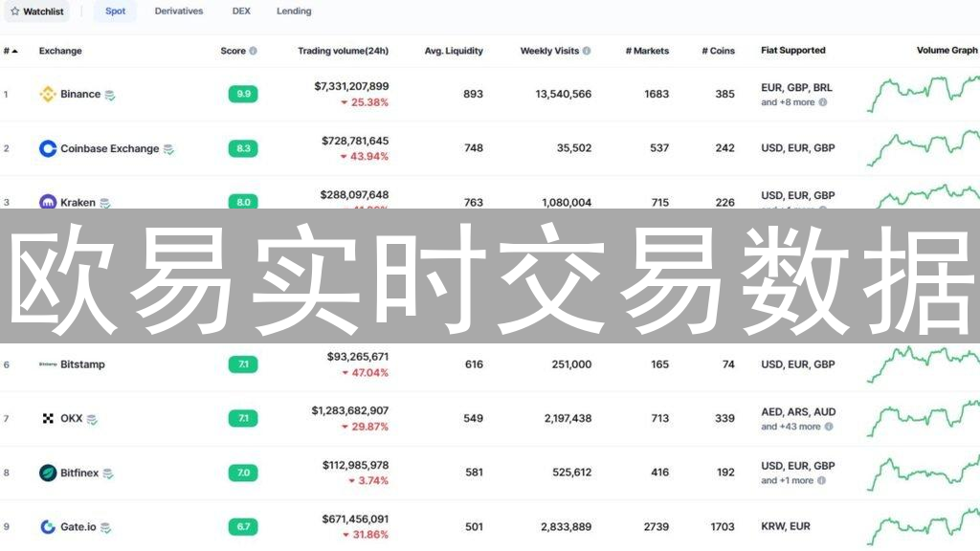Image resolution: width=980 pixels, height=551 pixels.
Task: Sort by # Coins header
Action: (718, 51)
